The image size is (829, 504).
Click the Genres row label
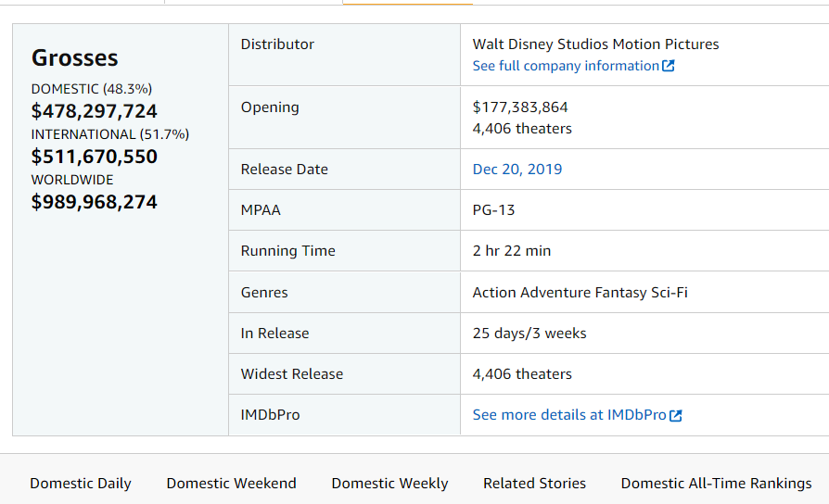(264, 293)
